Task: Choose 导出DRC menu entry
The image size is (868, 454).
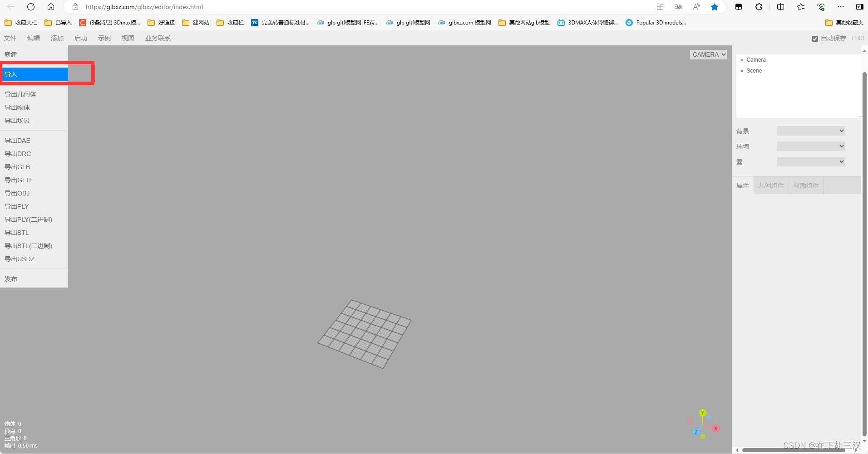Action: pos(34,154)
